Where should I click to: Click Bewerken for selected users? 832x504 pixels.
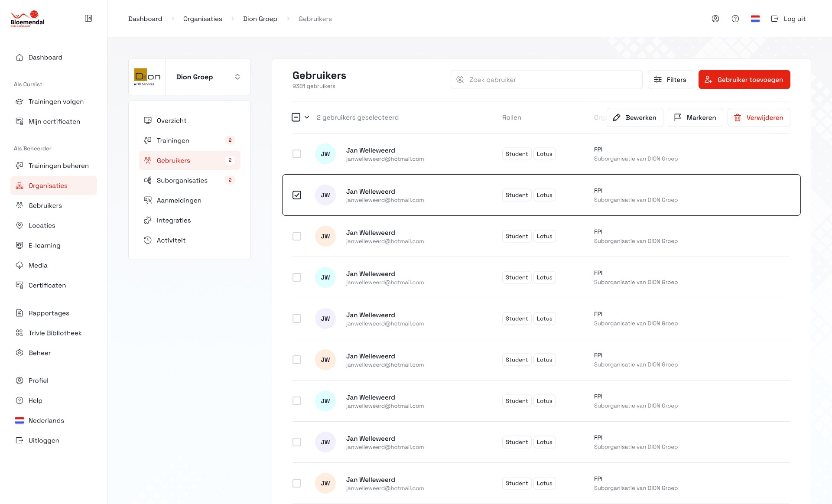[635, 117]
